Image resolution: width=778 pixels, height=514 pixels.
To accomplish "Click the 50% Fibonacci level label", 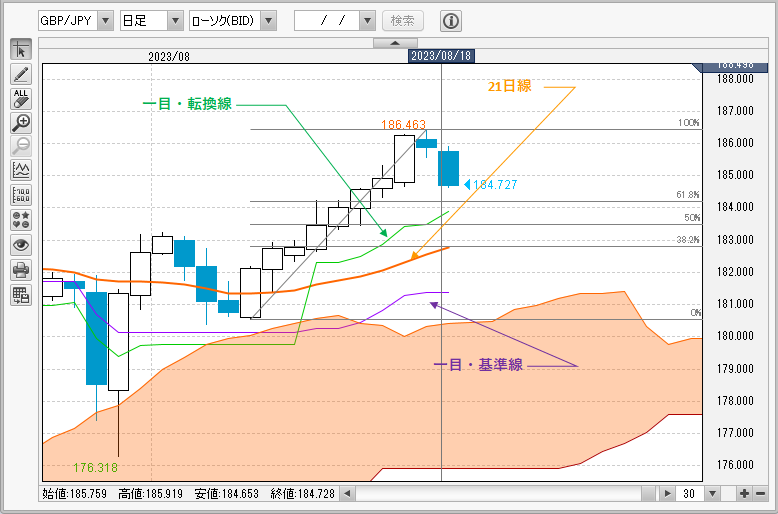I will coord(692,218).
